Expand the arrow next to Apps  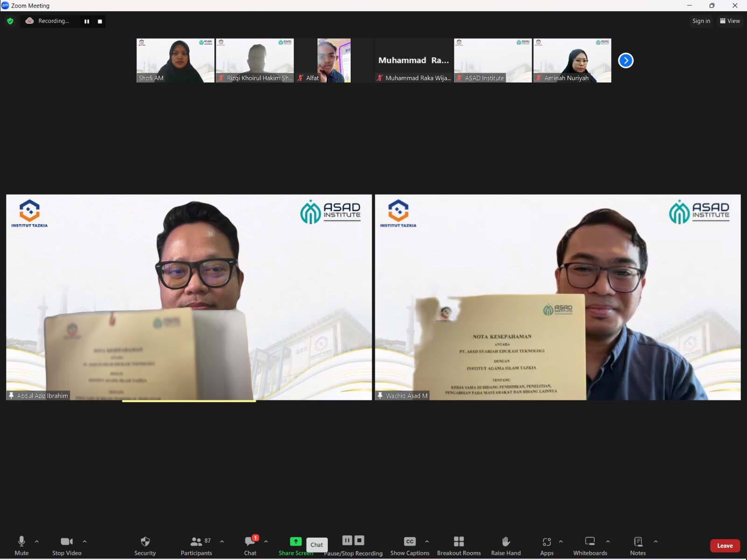coord(561,541)
